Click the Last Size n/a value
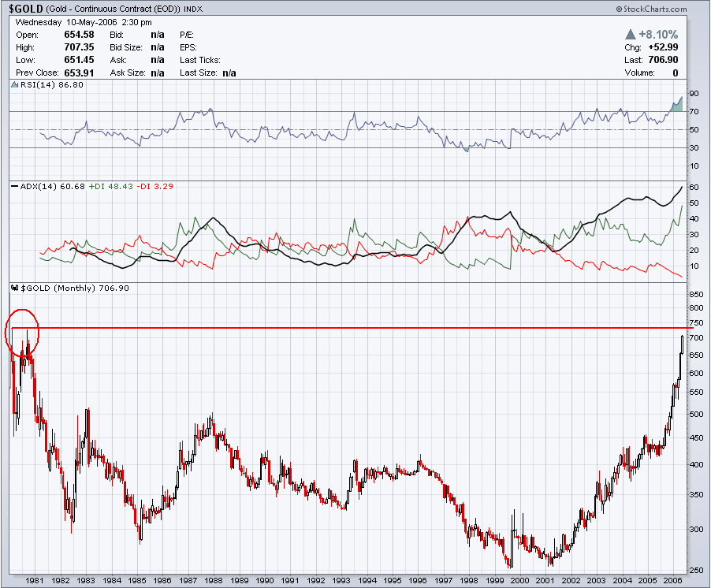This screenshot has width=711, height=588. 229,73
